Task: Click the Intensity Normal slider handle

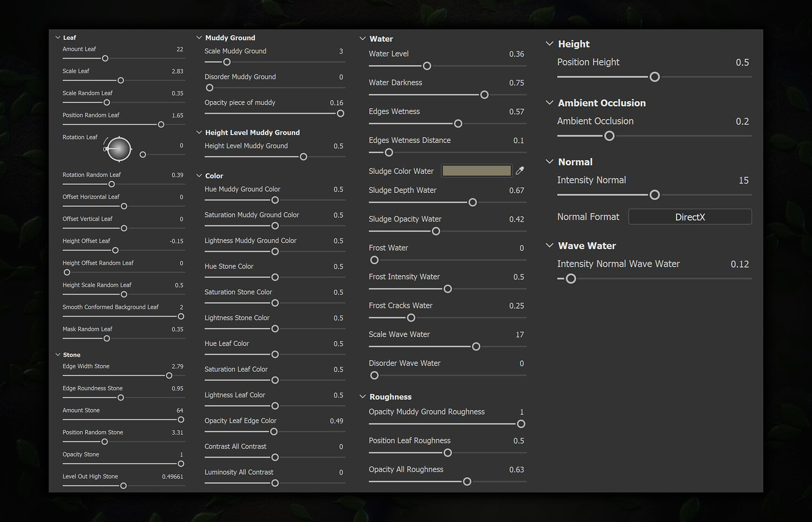Action: click(654, 195)
